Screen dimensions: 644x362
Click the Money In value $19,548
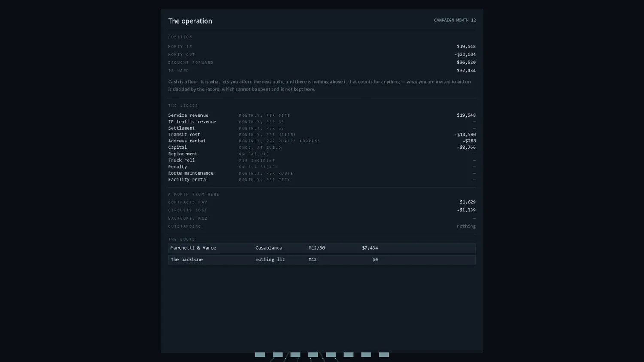[x=466, y=46]
